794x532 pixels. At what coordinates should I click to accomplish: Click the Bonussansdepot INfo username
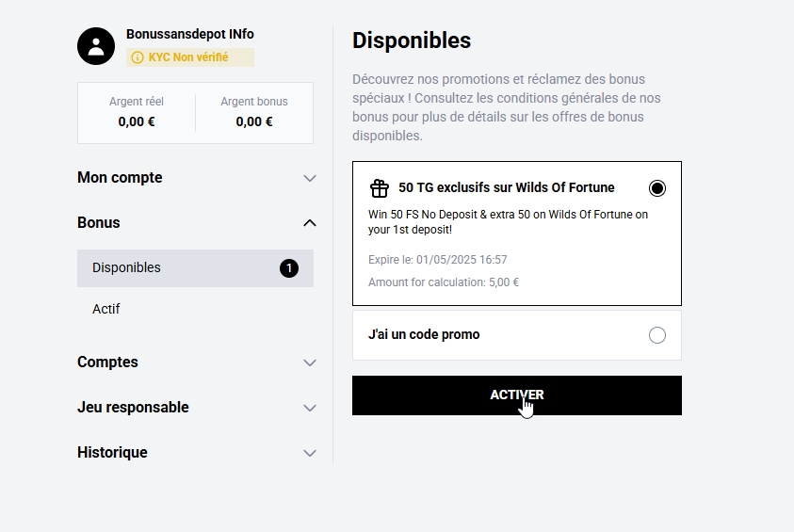190,34
